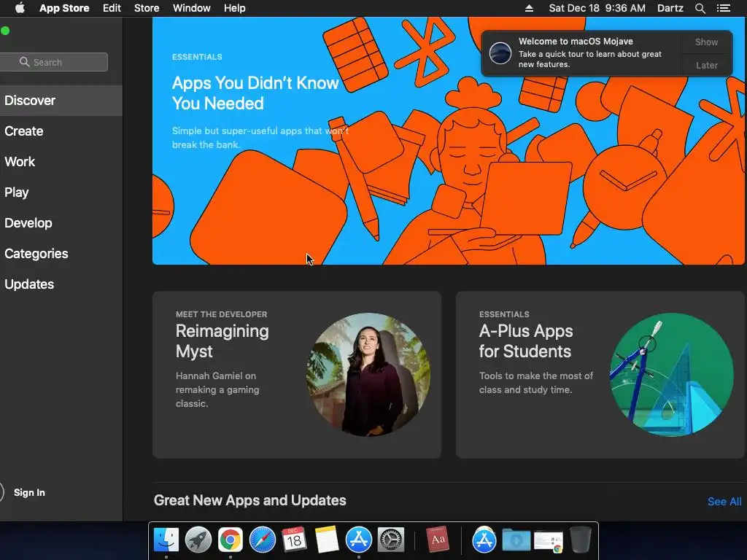This screenshot has height=560, width=747.
Task: Open the Edit menu
Action: [x=112, y=8]
